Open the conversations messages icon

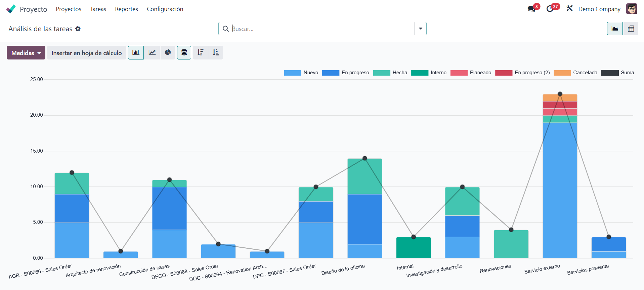(531, 9)
